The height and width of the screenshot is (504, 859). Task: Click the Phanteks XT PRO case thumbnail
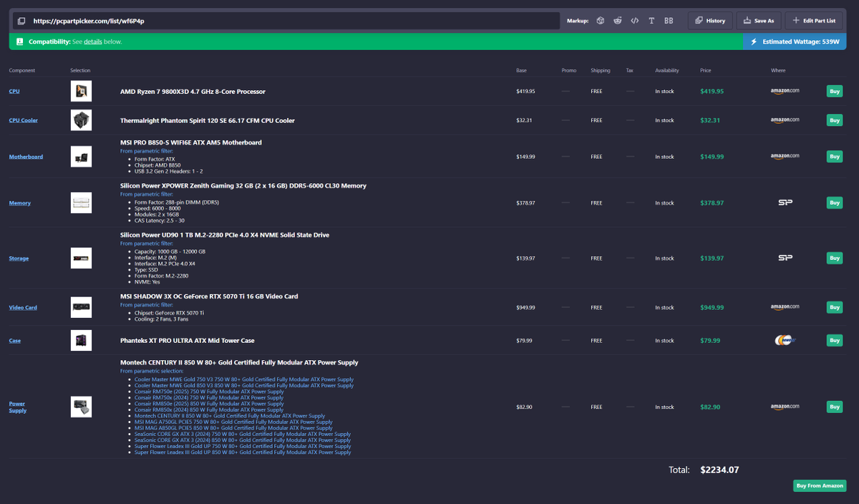[x=81, y=341]
